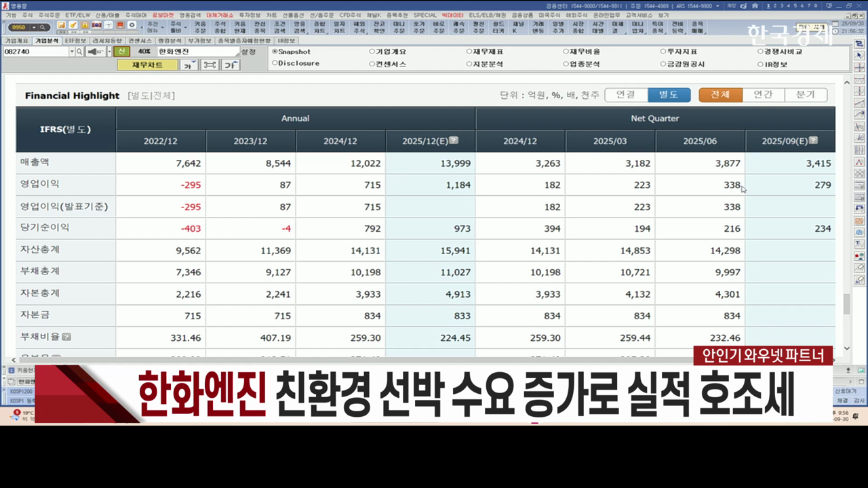Switch to 연결 consolidated view button

coord(625,95)
